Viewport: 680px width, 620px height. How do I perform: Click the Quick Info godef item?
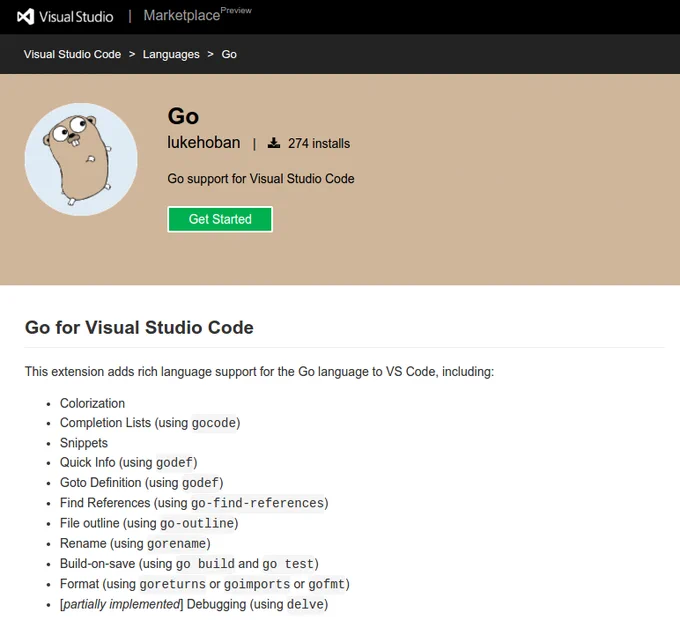pos(129,463)
